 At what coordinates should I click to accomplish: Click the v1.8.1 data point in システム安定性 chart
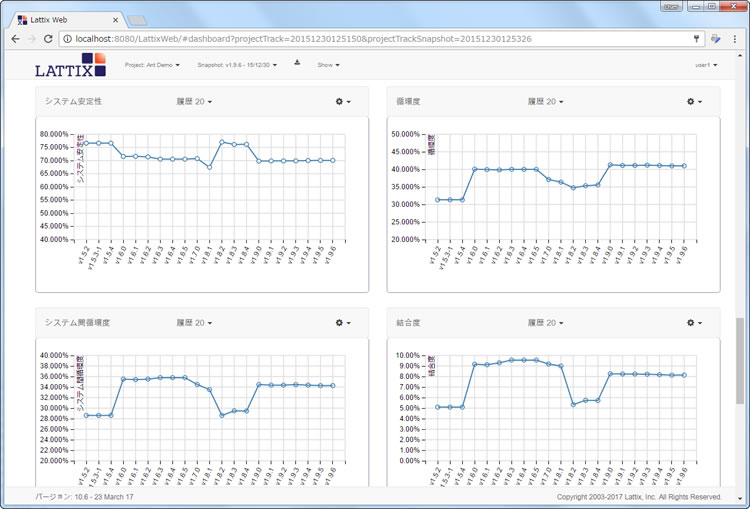pyautogui.click(x=210, y=167)
